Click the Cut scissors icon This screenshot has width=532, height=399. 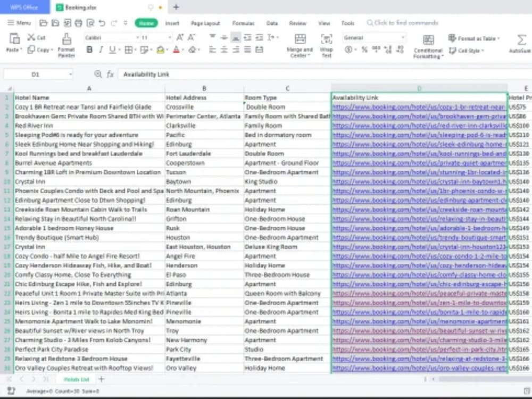pos(31,37)
